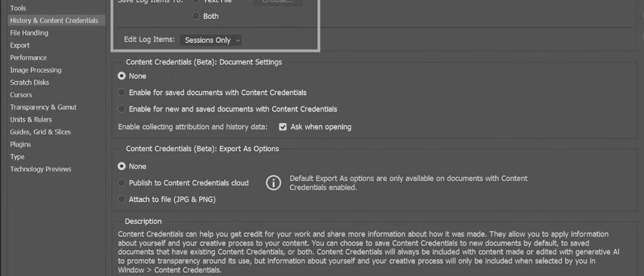
Task: Choose Publish to Content Credentials cloud
Action: [x=121, y=183]
